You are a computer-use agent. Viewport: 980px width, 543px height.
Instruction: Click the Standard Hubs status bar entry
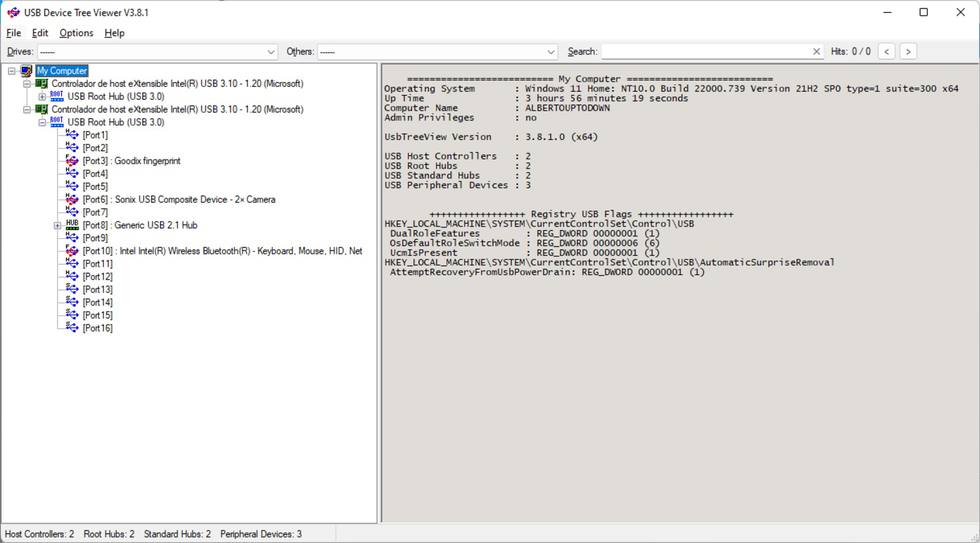click(x=177, y=534)
